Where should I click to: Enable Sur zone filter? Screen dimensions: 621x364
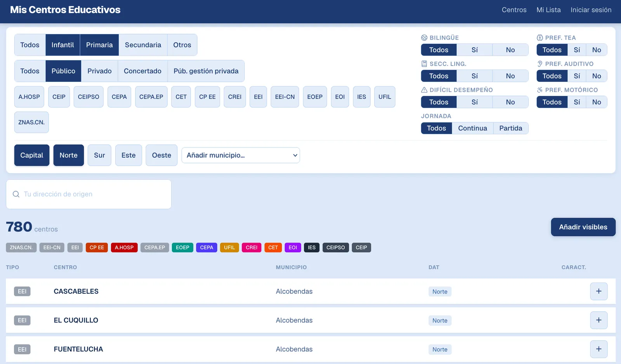click(99, 155)
